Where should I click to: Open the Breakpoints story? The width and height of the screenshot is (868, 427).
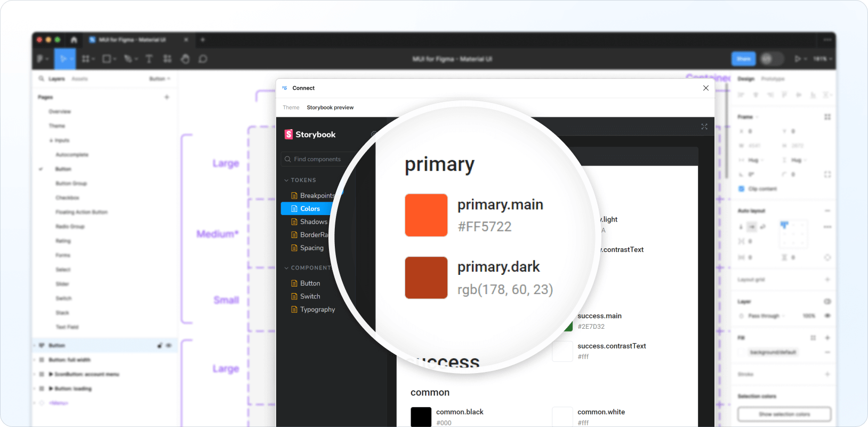(312, 195)
